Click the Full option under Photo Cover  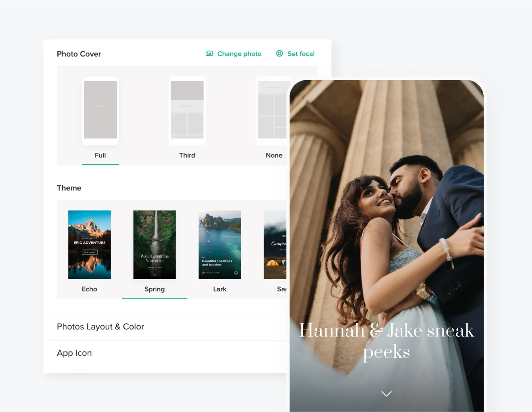pyautogui.click(x=100, y=155)
